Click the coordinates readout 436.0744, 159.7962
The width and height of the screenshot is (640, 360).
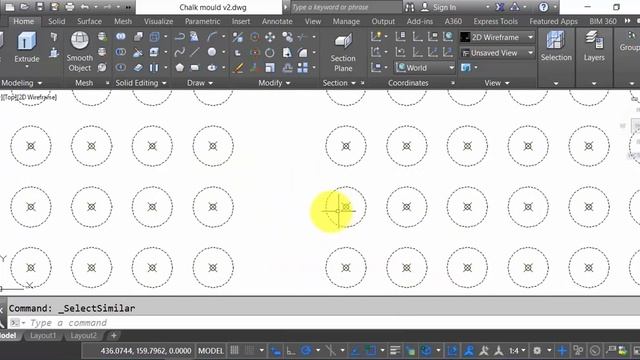146,351
